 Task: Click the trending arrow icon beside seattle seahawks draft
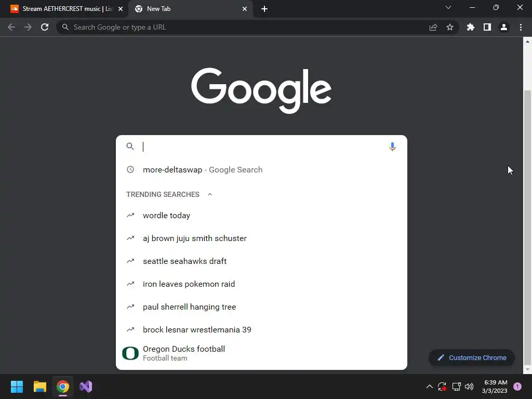point(130,261)
